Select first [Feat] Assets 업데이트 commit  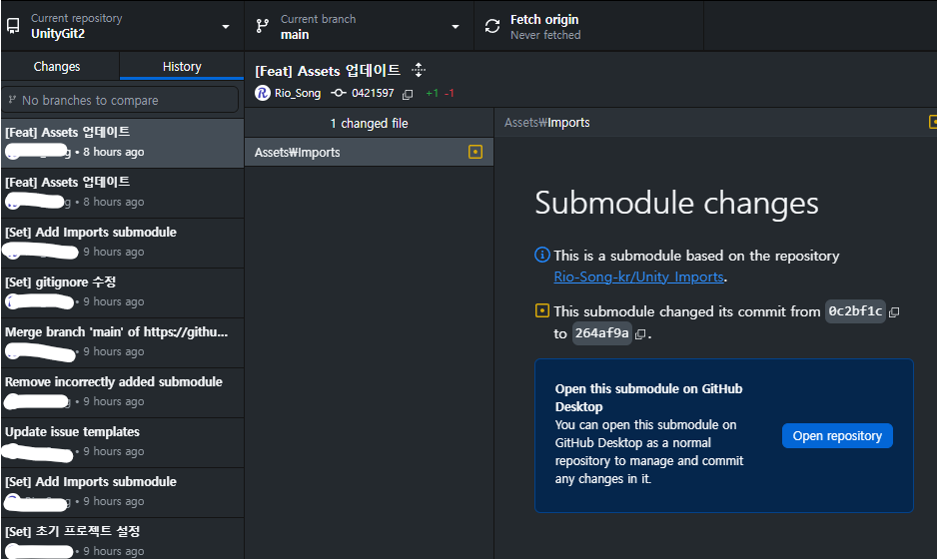pyautogui.click(x=122, y=142)
